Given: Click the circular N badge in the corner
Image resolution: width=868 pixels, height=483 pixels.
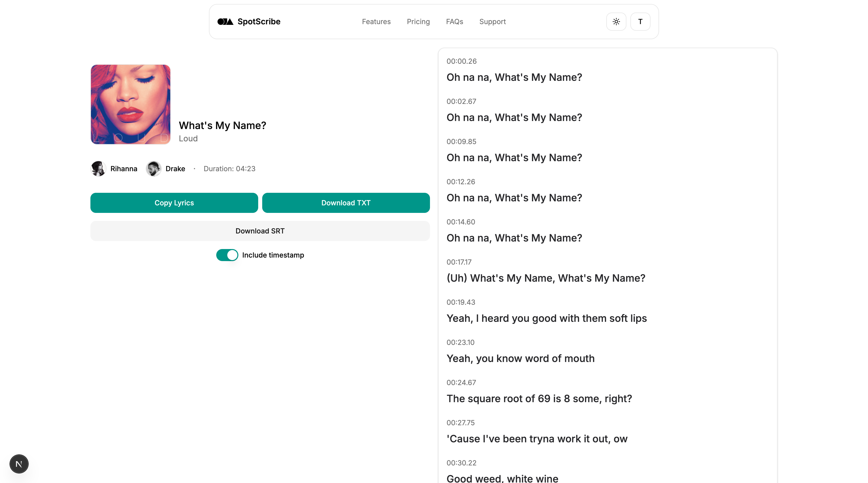Looking at the screenshot, I should [x=19, y=464].
